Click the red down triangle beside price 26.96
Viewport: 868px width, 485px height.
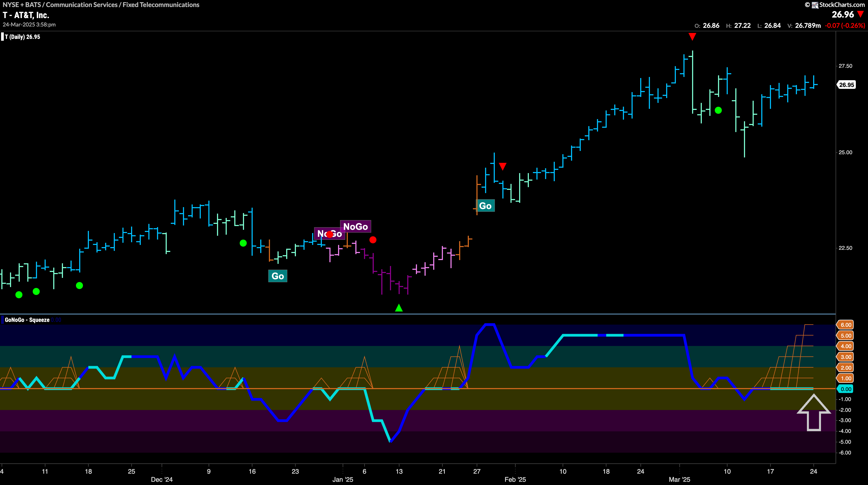point(861,14)
